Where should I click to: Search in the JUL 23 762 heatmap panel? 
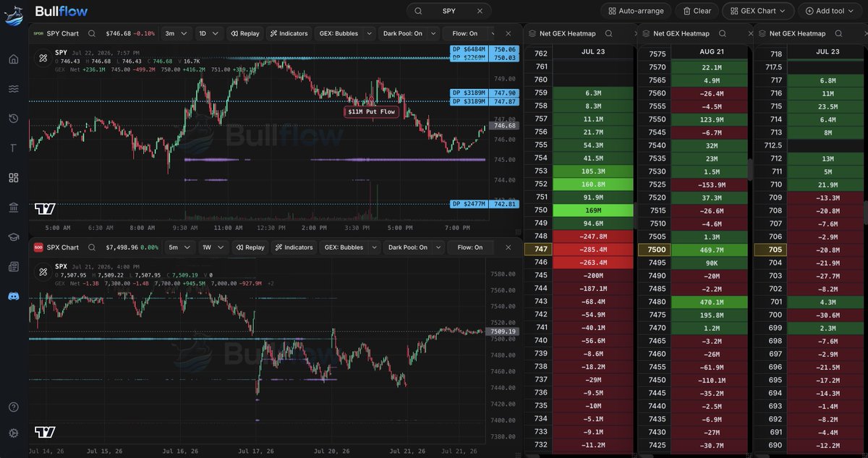coord(609,33)
